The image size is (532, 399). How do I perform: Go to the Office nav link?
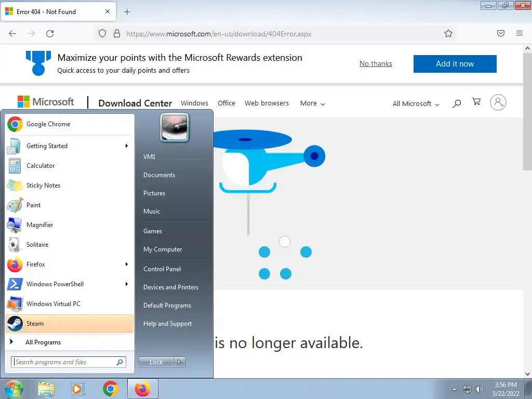click(x=227, y=103)
